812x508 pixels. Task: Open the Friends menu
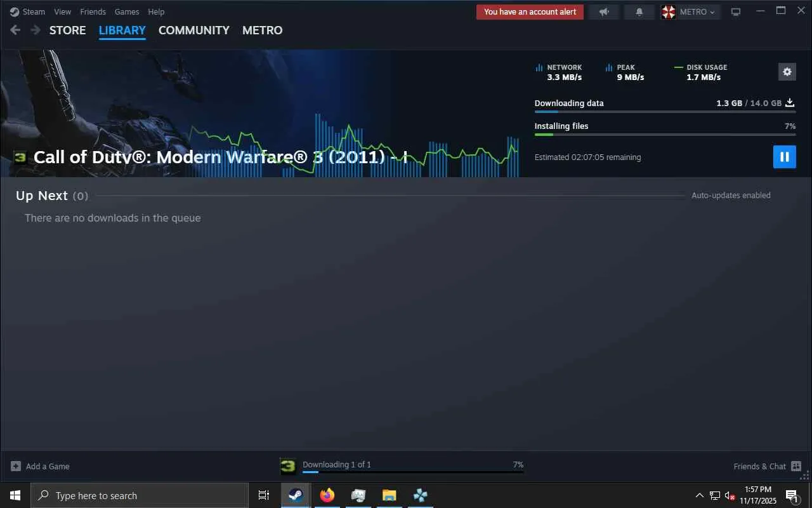(93, 11)
